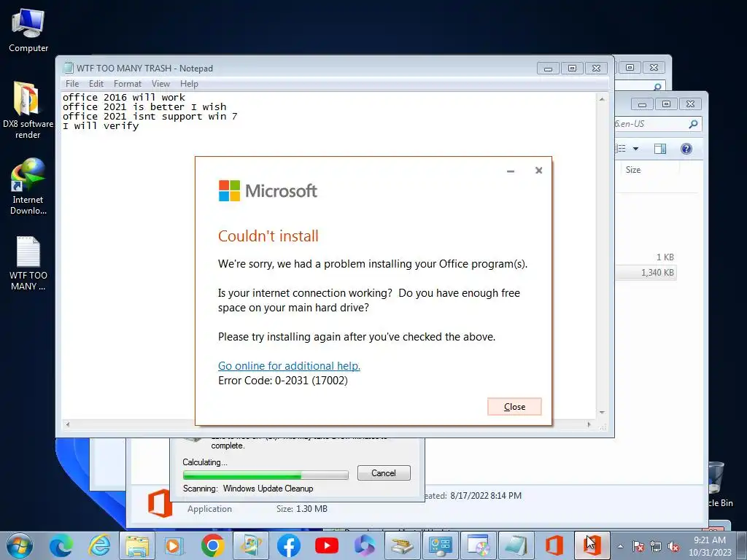
Task: Open muted volume tray icon
Action: tap(673, 547)
